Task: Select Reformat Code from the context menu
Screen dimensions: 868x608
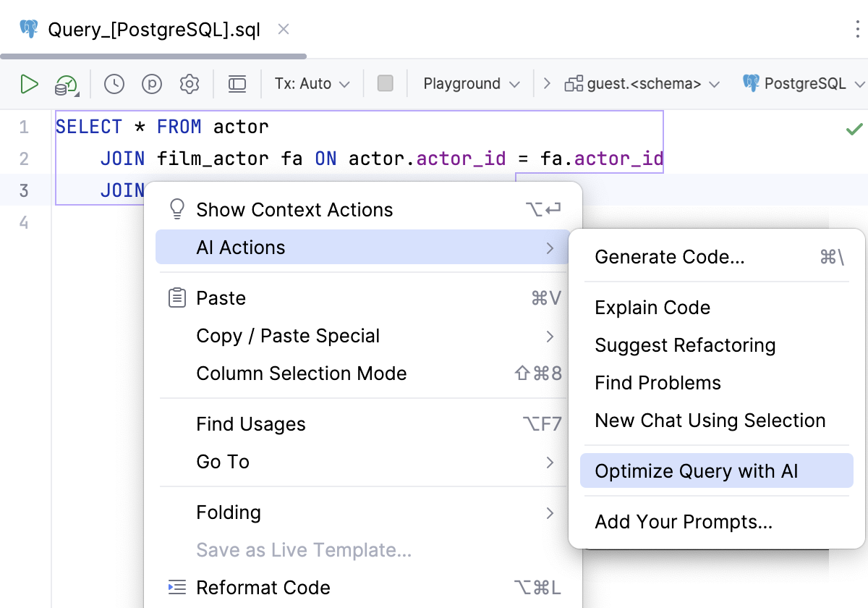Action: pyautogui.click(x=363, y=588)
